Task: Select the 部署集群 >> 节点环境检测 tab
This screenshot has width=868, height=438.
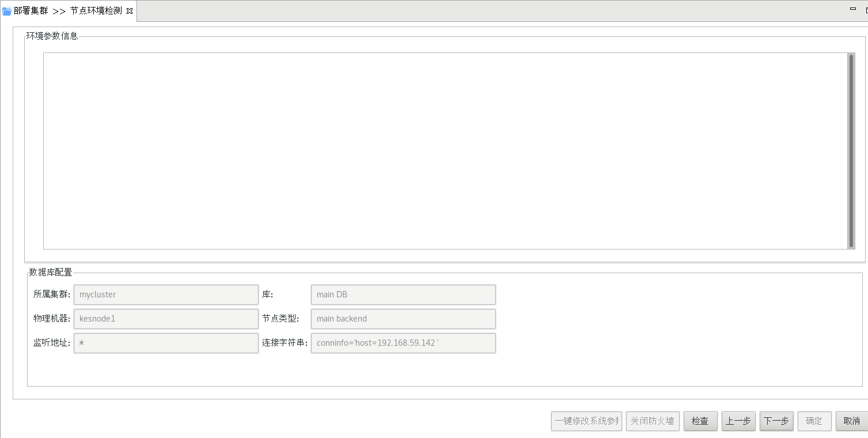Action: click(67, 11)
